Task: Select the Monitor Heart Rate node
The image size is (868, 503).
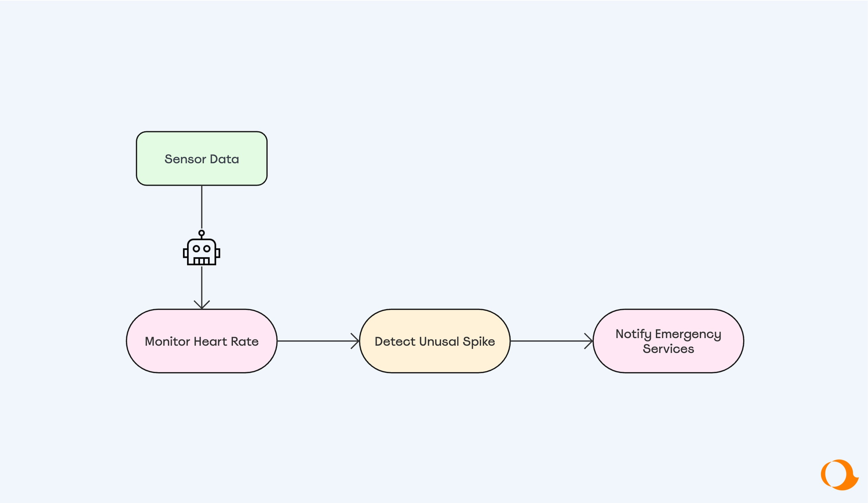Action: (x=202, y=341)
